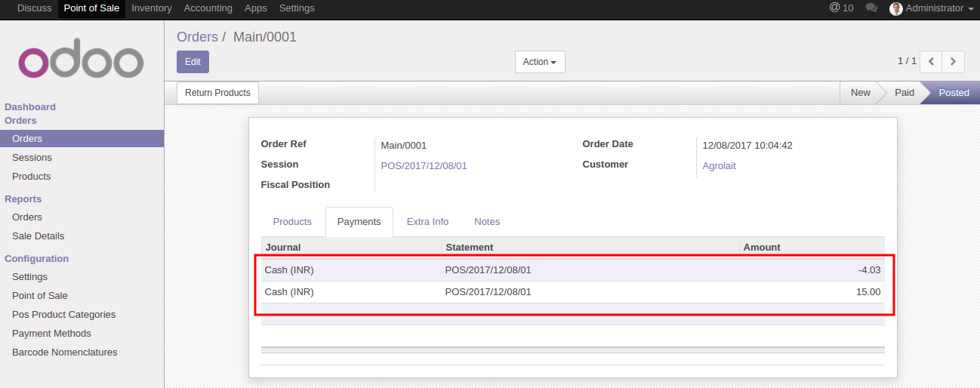Switch to the Notes tab
The height and width of the screenshot is (388, 980).
click(487, 221)
